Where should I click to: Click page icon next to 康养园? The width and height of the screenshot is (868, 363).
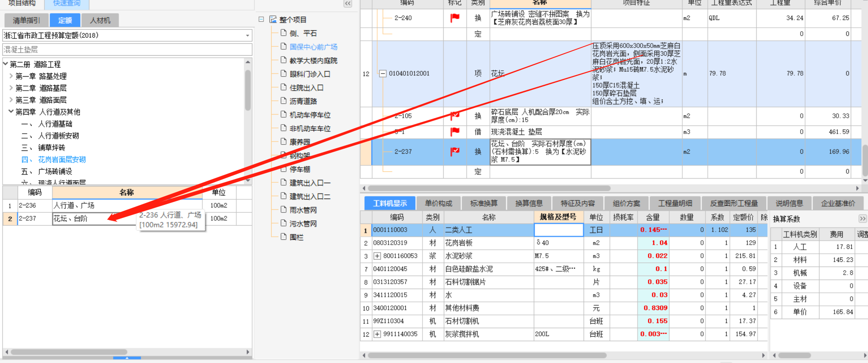[283, 141]
